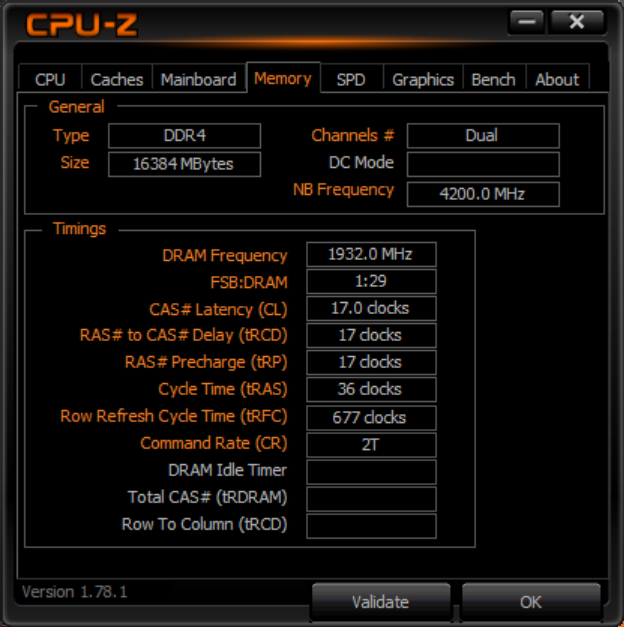
Task: Select the NB Frequency value box
Action: (x=483, y=194)
